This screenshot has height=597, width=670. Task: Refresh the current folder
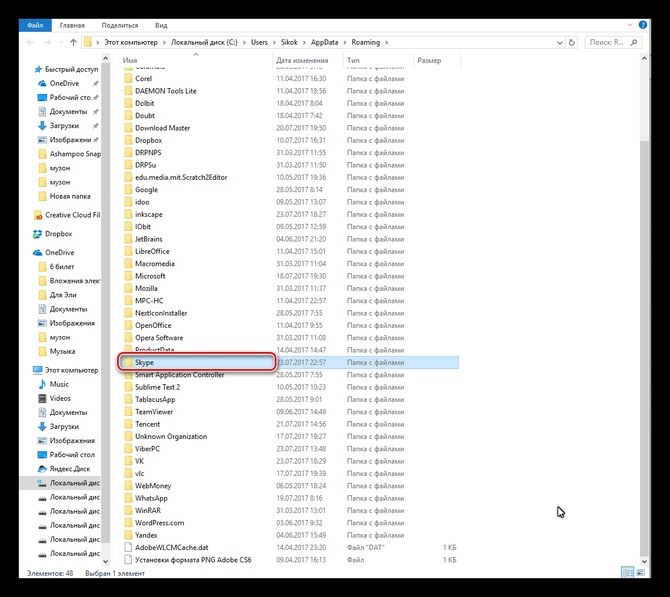point(571,42)
